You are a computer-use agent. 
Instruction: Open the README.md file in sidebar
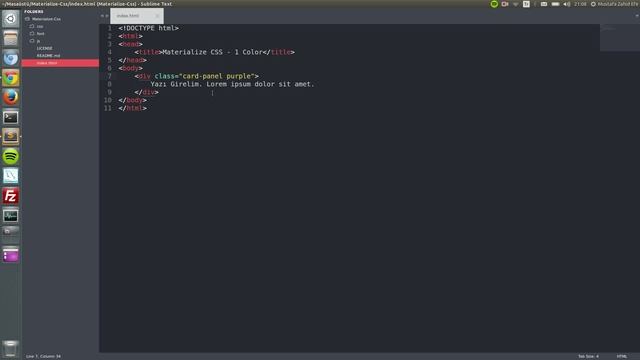point(48,56)
